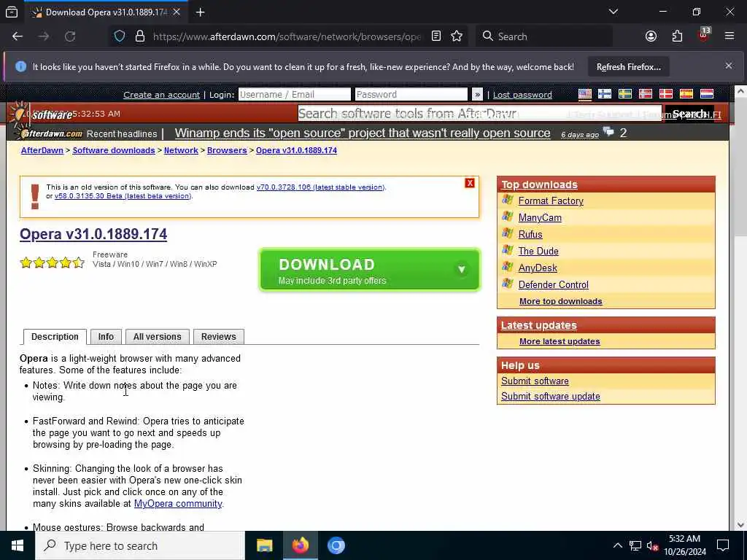This screenshot has width=747, height=560.
Task: Go to Browsers breadcrumb link
Action: pyautogui.click(x=227, y=150)
